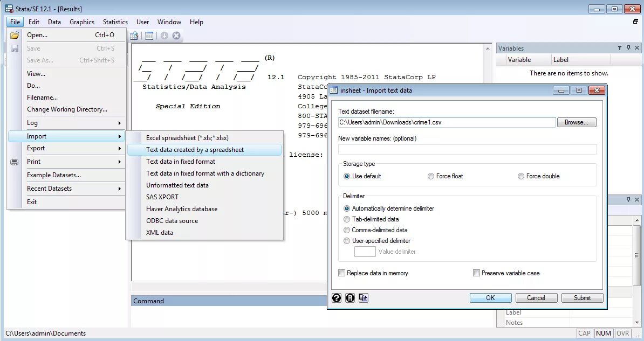
Task: Click the filter icon in Variables panel
Action: pyautogui.click(x=620, y=48)
